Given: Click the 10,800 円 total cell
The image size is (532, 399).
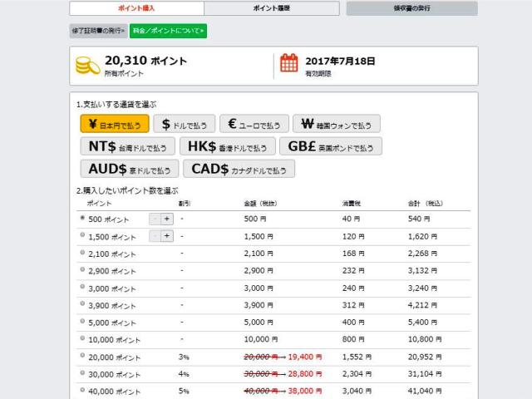Looking at the screenshot, I should (425, 339).
